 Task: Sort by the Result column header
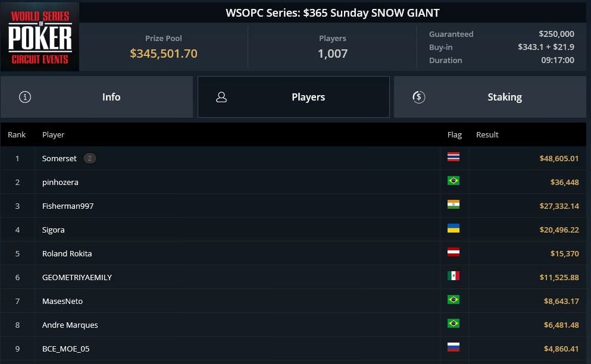pos(487,135)
